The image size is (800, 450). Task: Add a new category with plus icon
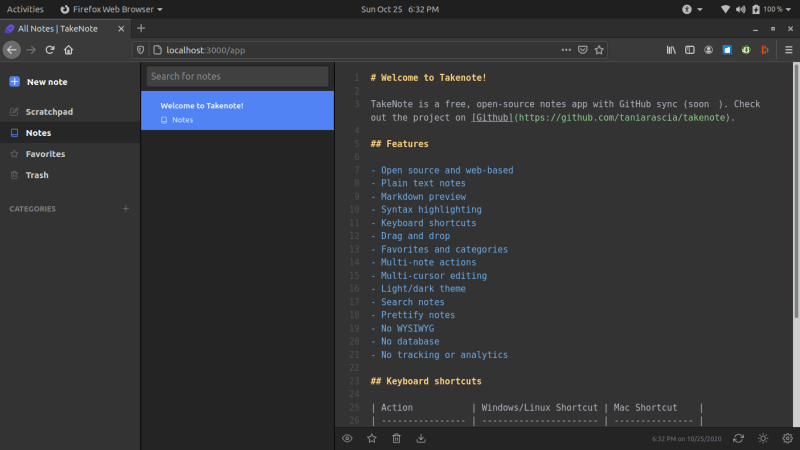[x=126, y=209]
